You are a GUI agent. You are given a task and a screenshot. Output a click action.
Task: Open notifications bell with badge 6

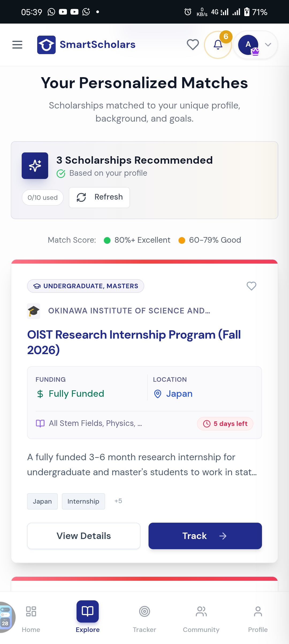[x=218, y=45]
